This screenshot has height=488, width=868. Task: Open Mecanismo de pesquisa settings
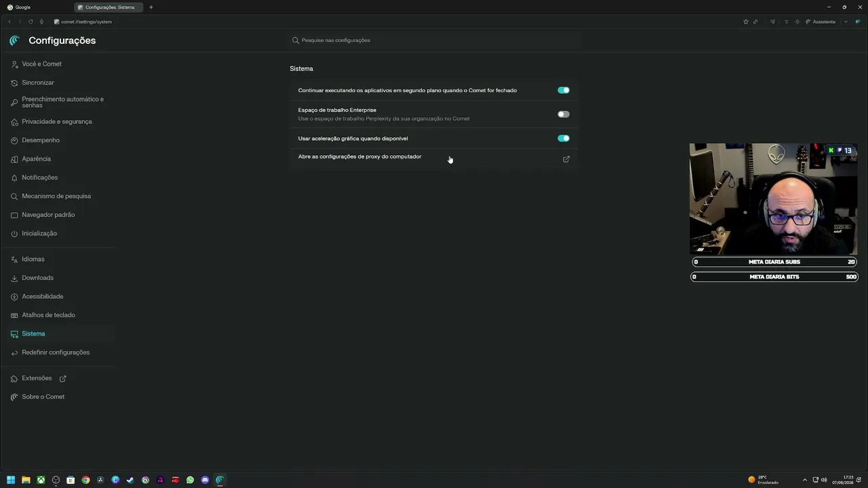click(57, 197)
